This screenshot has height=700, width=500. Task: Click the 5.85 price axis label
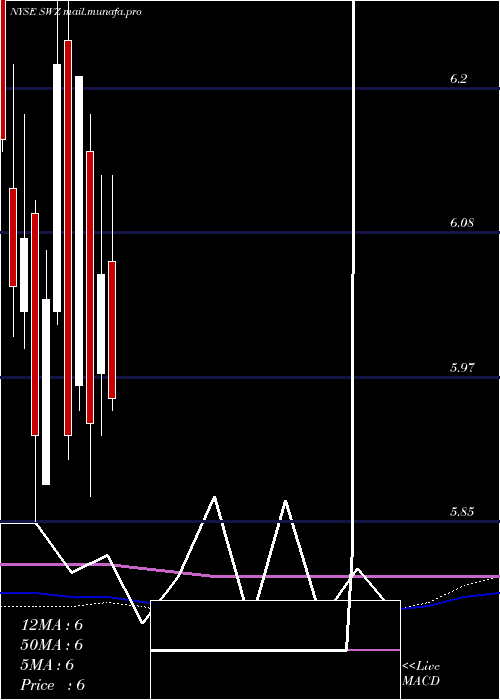(462, 512)
